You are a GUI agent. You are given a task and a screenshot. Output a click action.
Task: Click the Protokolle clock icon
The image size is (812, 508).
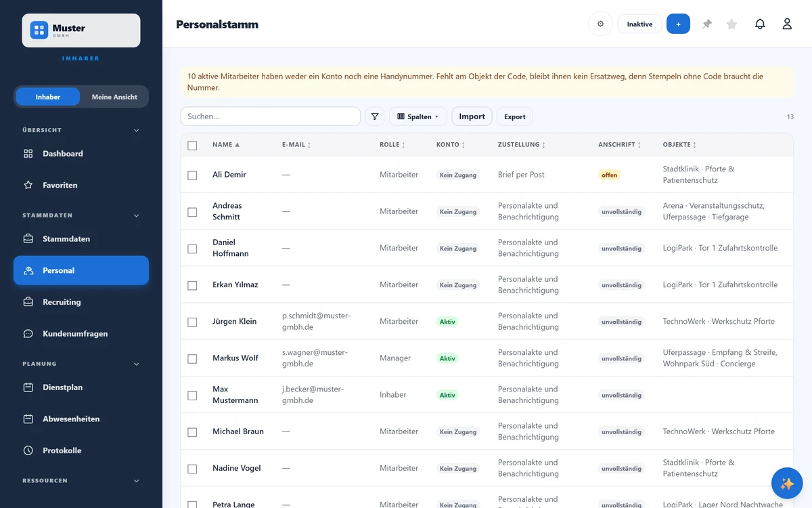(28, 450)
